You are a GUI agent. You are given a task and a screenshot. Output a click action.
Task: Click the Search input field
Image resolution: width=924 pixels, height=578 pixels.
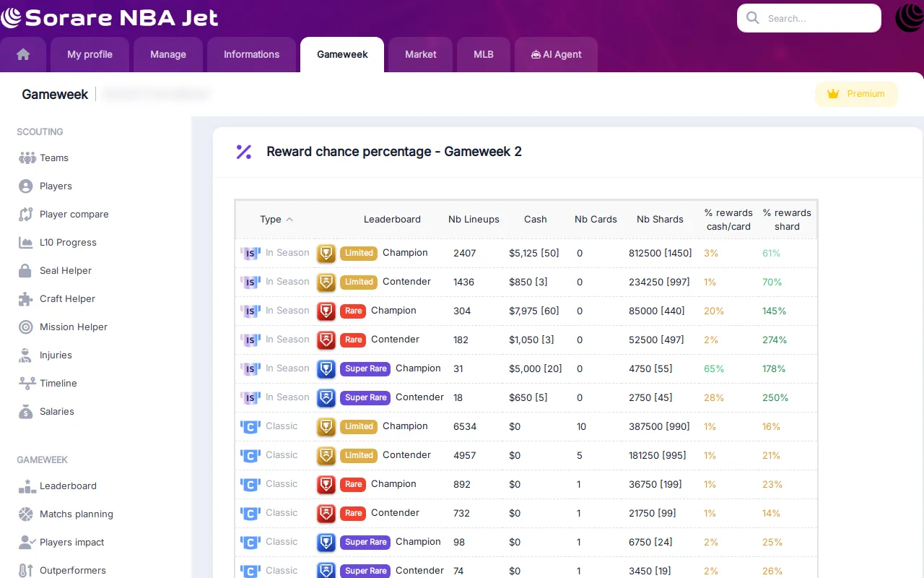coord(809,18)
